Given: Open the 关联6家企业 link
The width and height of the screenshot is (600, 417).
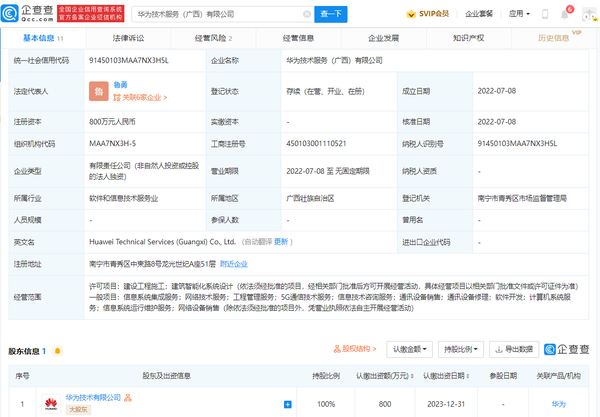Looking at the screenshot, I should 140,98.
